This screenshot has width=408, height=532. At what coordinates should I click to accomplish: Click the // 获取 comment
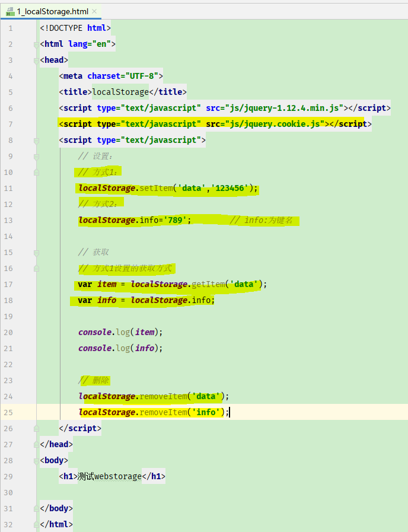pyautogui.click(x=93, y=252)
